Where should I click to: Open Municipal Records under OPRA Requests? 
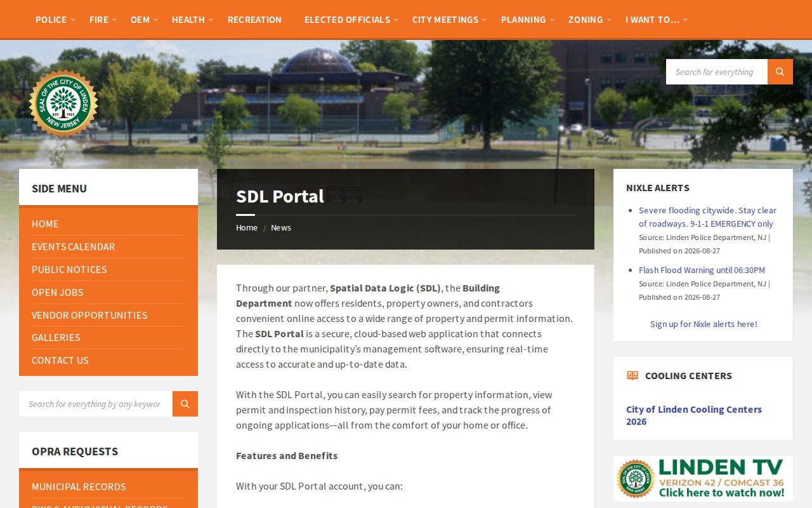79,487
